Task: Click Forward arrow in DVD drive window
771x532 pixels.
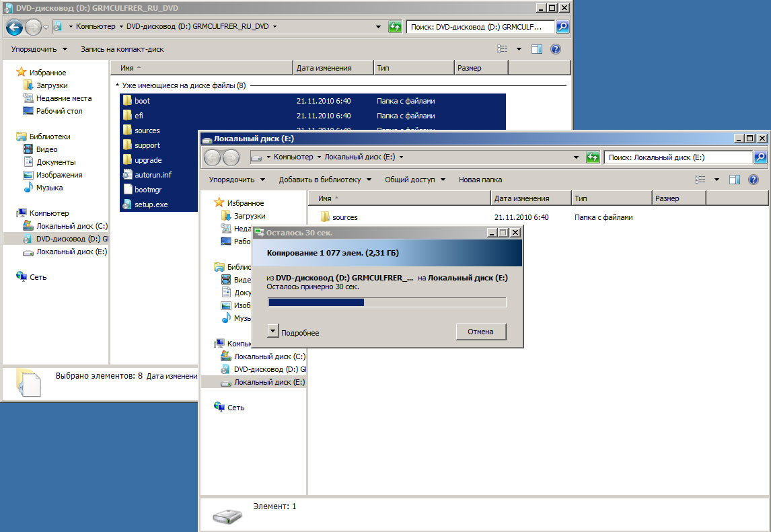Action: [33, 27]
